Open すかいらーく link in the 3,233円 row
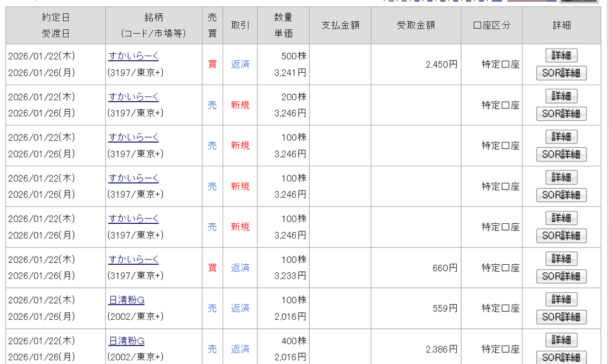 point(133,259)
